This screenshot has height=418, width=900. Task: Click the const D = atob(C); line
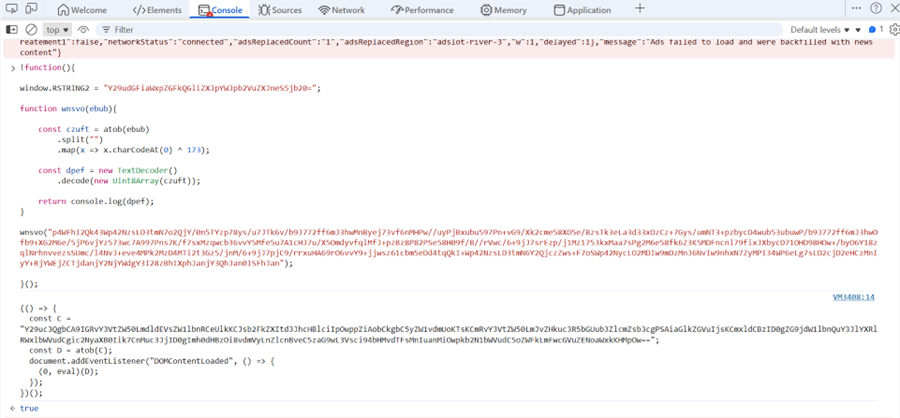coord(71,350)
